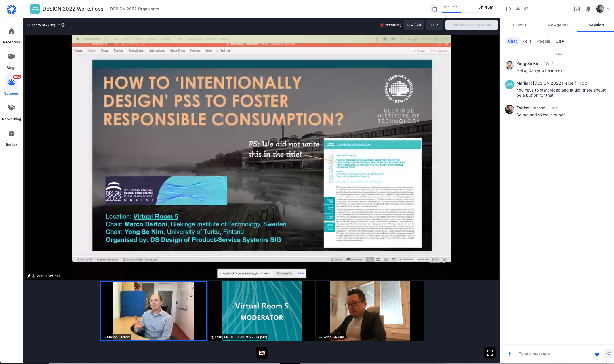Open Networking handshake icon
The image size is (614, 364).
[12, 108]
